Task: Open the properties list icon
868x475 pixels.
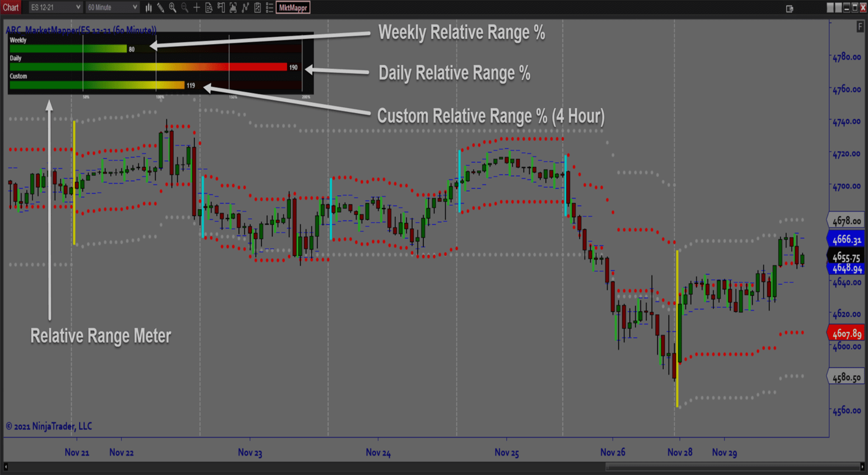Action: [x=269, y=8]
